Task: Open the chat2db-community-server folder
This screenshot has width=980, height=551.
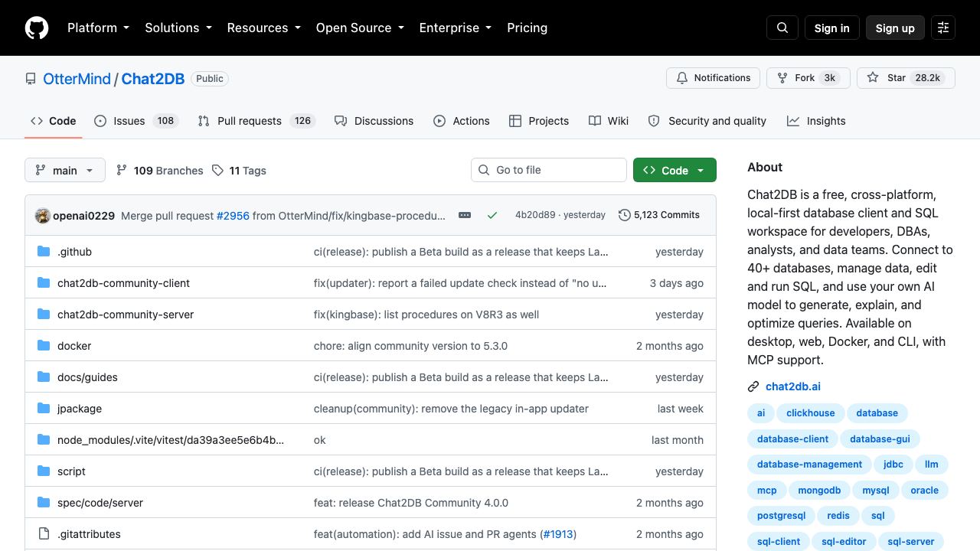Action: [126, 315]
